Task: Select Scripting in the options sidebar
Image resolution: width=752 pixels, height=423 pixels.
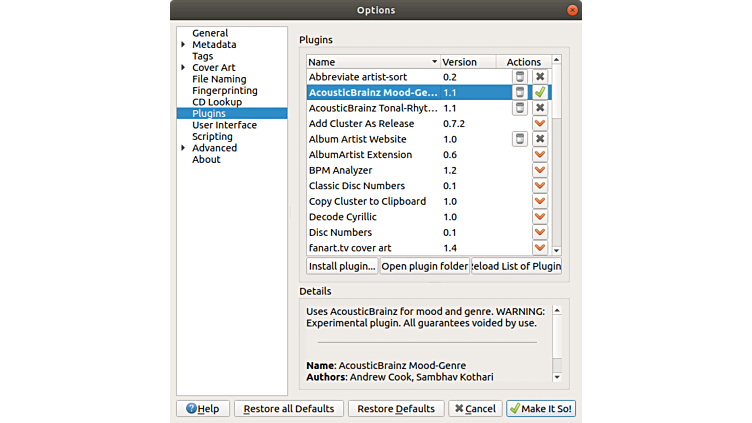Action: click(x=212, y=137)
